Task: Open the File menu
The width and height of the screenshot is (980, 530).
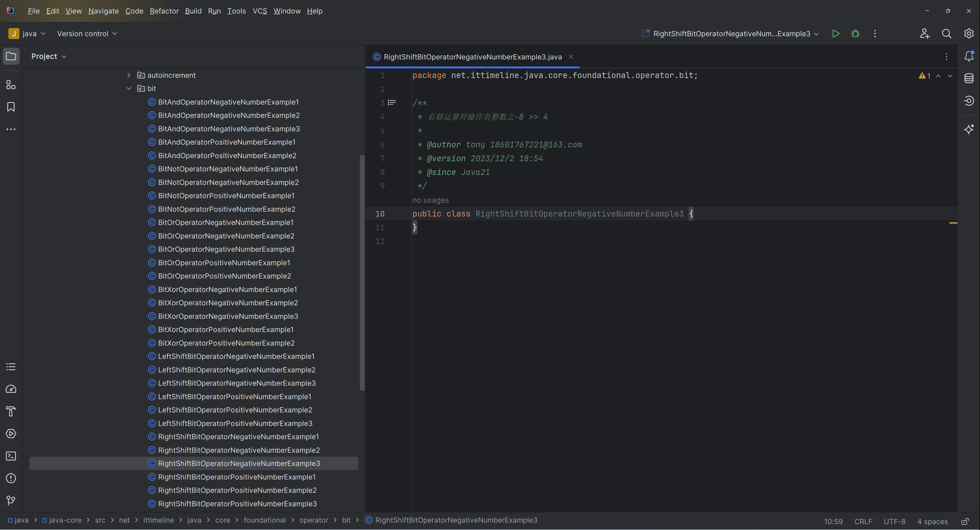Action: point(33,11)
